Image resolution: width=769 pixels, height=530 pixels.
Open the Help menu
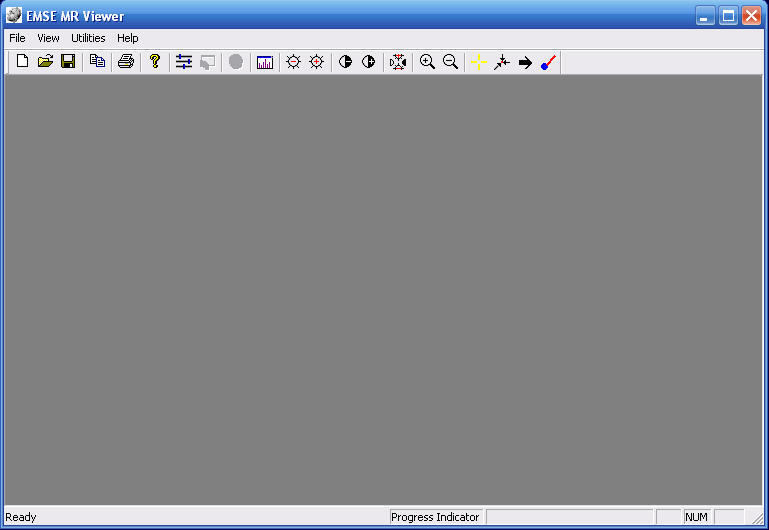coord(128,38)
